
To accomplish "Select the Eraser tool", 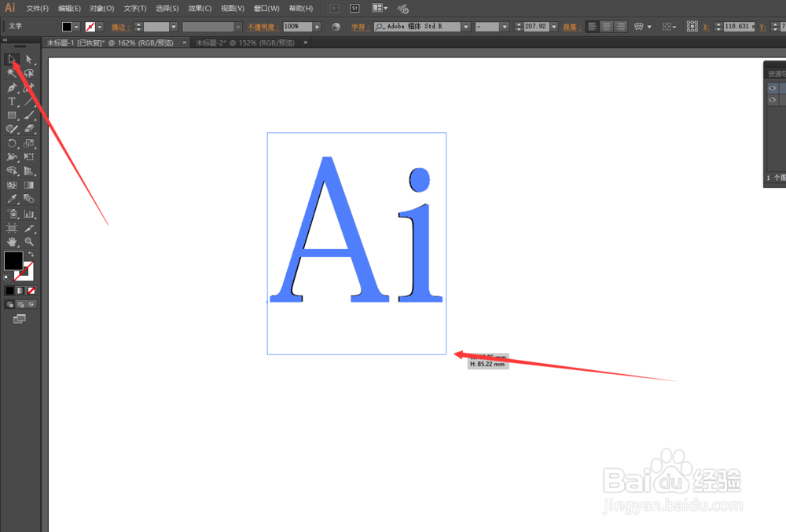I will 29,129.
